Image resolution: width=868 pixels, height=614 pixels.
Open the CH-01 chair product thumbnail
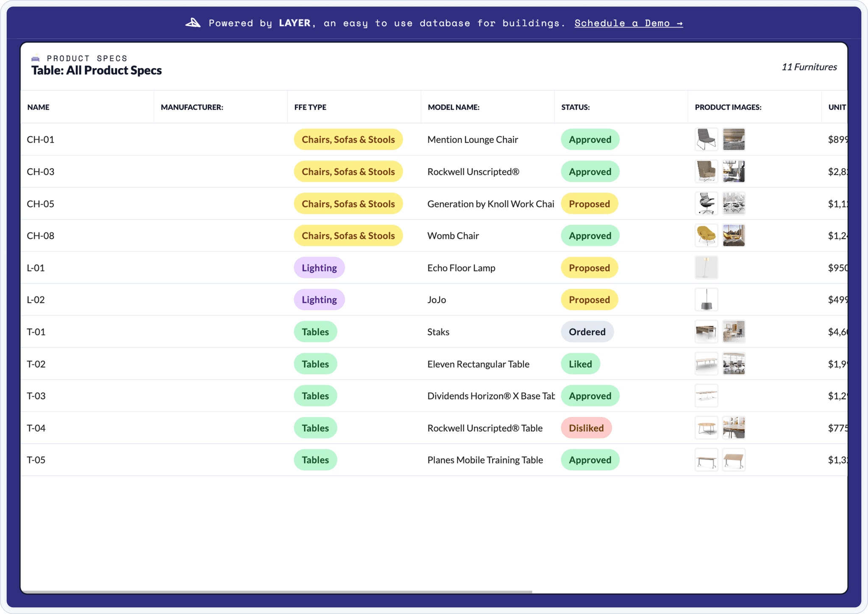pos(707,139)
